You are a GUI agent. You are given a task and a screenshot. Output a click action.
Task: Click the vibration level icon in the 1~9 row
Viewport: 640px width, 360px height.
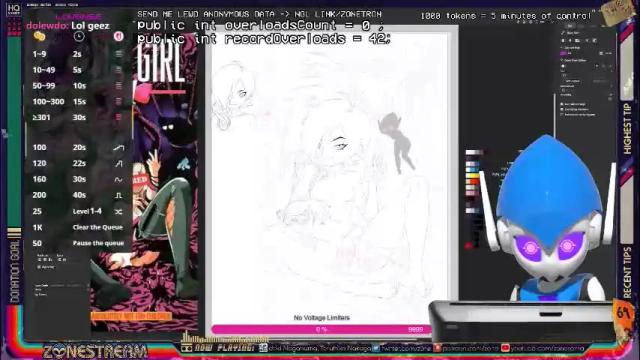click(x=119, y=53)
